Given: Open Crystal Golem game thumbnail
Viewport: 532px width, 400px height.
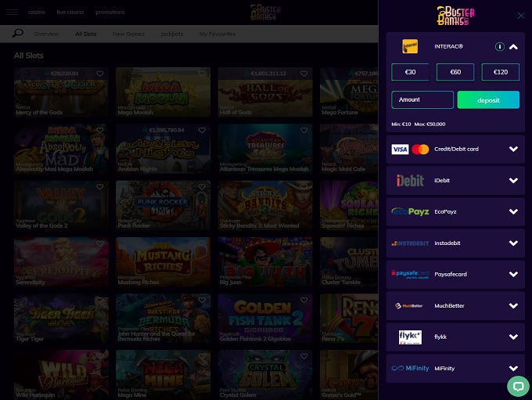Looking at the screenshot, I should (265, 374).
